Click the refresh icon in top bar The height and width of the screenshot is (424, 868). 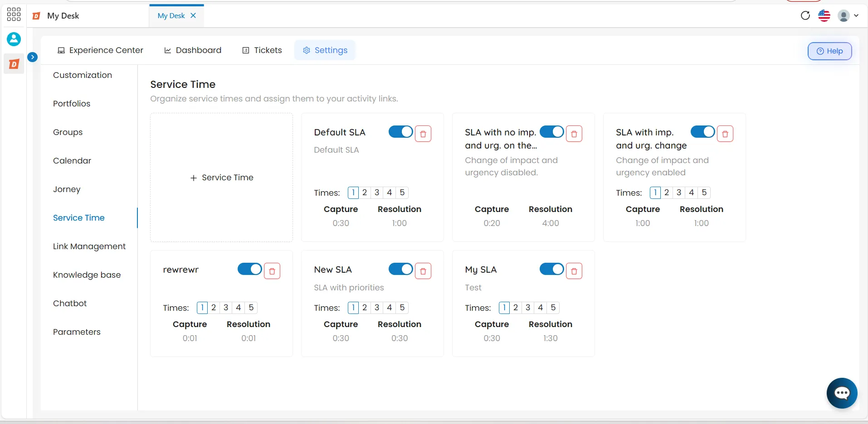(x=805, y=15)
